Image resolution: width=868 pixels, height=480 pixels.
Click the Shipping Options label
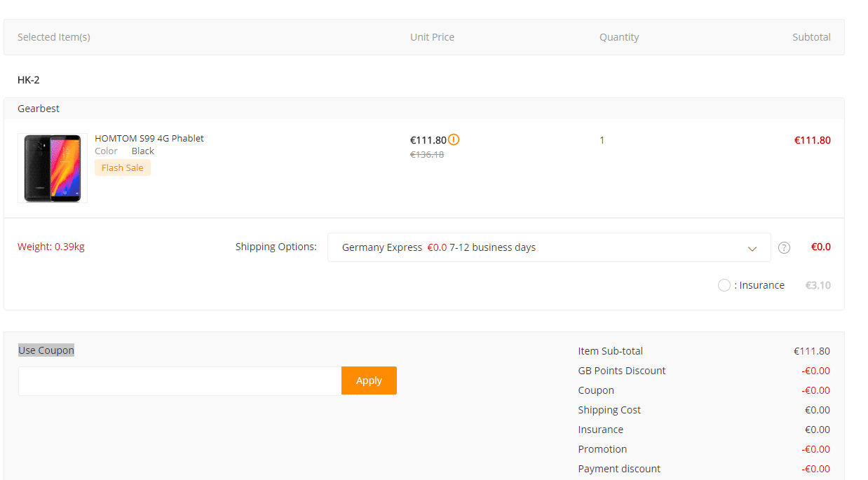click(x=276, y=247)
